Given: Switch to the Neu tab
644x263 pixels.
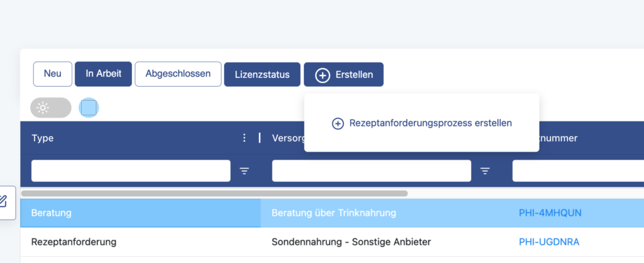Looking at the screenshot, I should [x=53, y=74].
